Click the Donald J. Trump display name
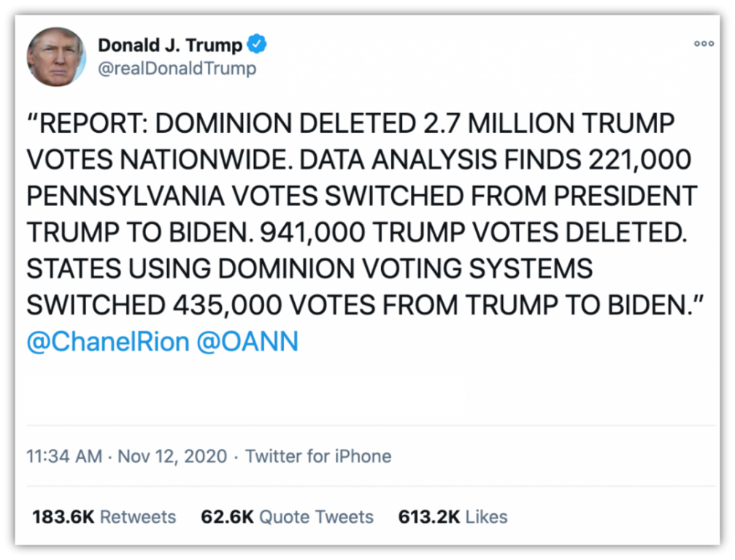Viewport: 735px width, 560px height. [170, 45]
